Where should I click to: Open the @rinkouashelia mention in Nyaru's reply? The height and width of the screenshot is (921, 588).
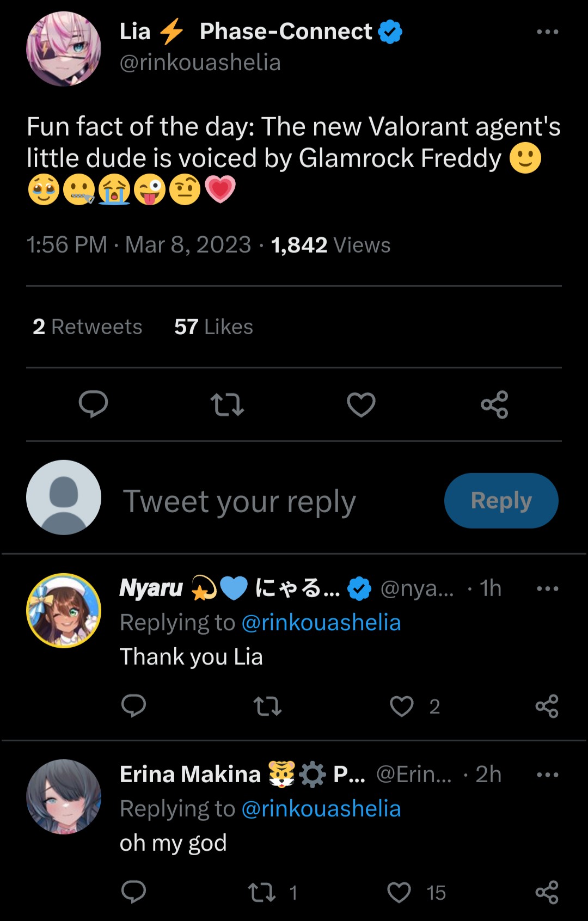click(x=321, y=622)
